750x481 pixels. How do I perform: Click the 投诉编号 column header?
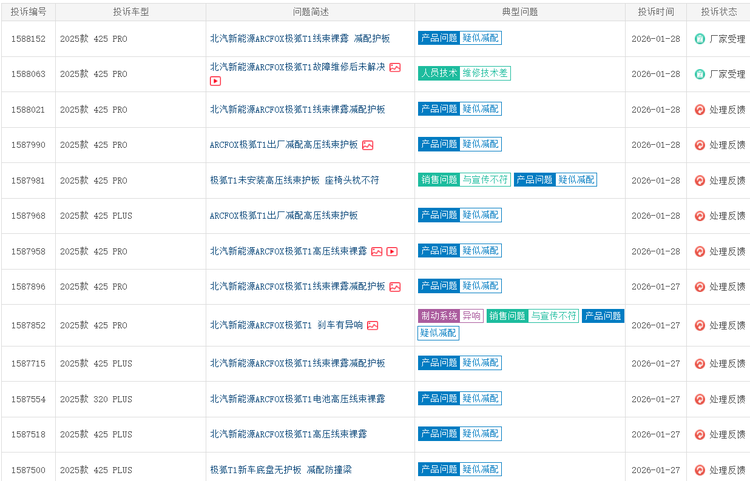point(28,12)
